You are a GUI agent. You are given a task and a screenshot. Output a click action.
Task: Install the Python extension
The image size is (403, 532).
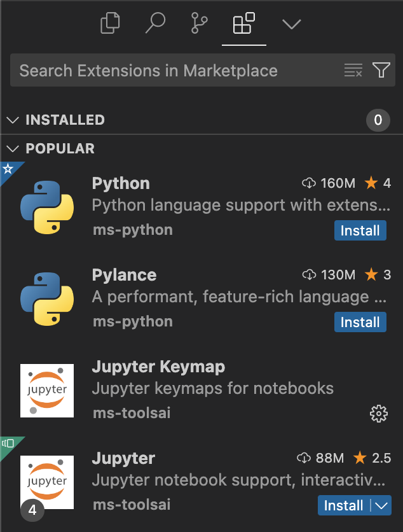[360, 230]
